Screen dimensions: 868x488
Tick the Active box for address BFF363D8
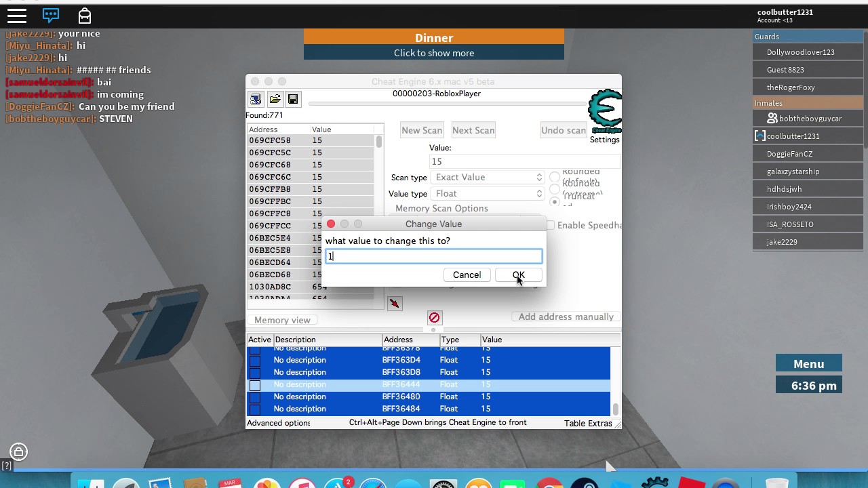(x=255, y=372)
